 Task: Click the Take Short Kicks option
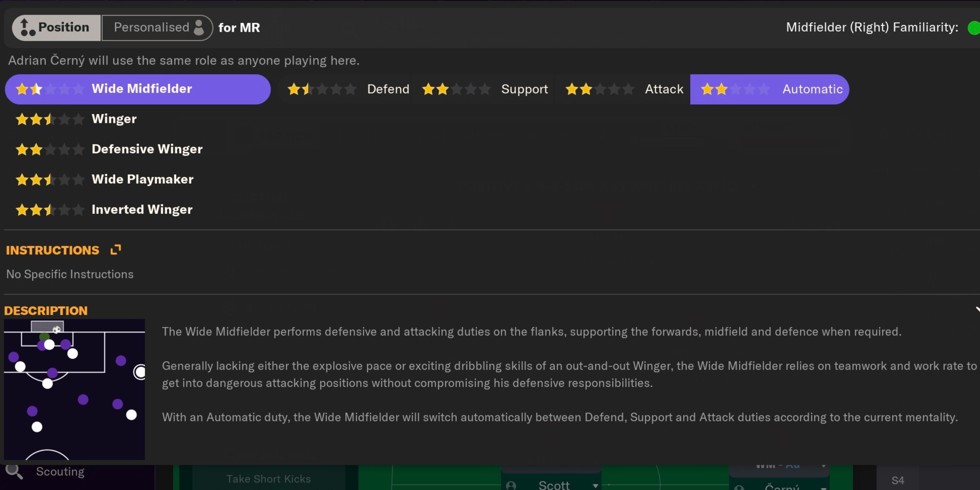tap(268, 479)
